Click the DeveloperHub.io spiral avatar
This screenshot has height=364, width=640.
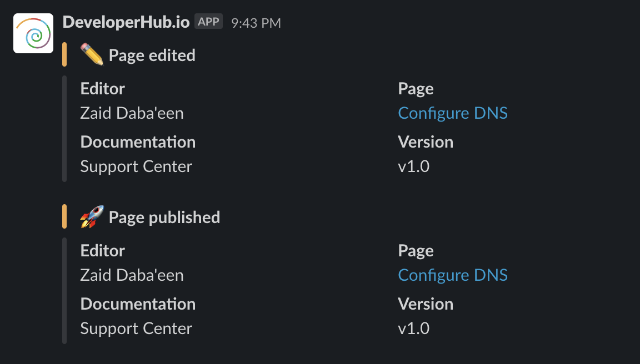(x=33, y=33)
